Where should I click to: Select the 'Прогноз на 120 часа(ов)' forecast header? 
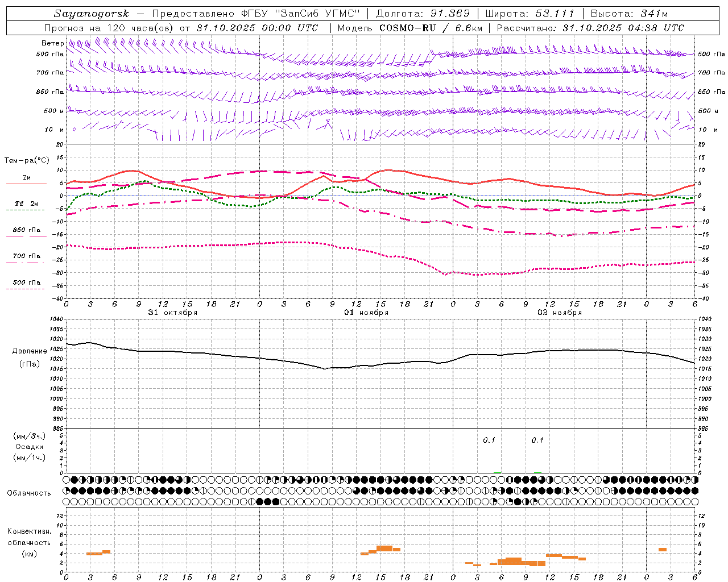pos(110,28)
